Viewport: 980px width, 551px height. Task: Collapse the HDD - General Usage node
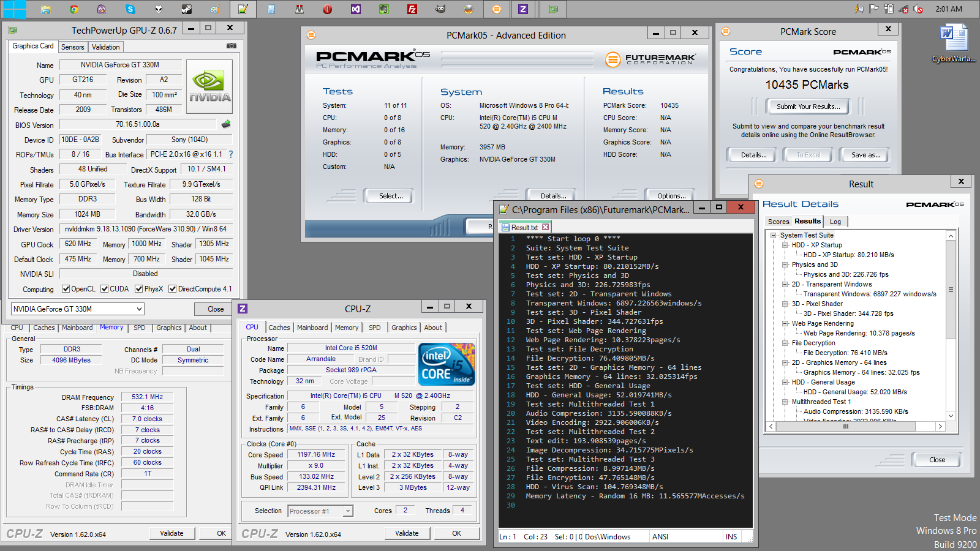[x=785, y=382]
